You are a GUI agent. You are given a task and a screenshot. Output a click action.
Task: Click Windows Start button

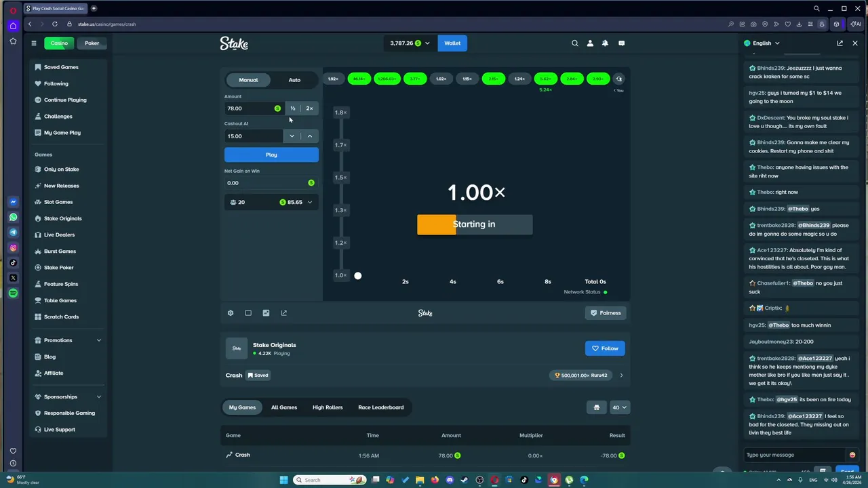point(283,480)
